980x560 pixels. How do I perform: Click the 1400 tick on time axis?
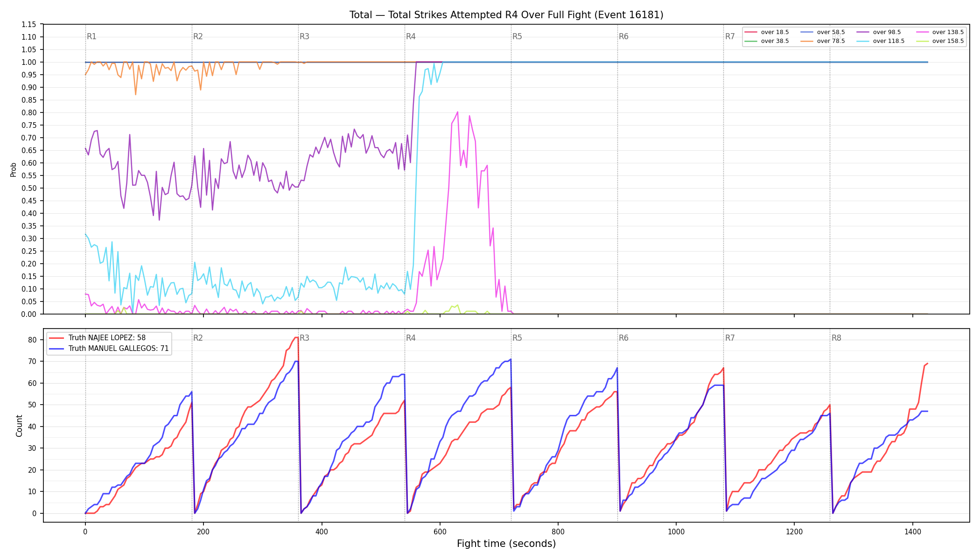(912, 531)
